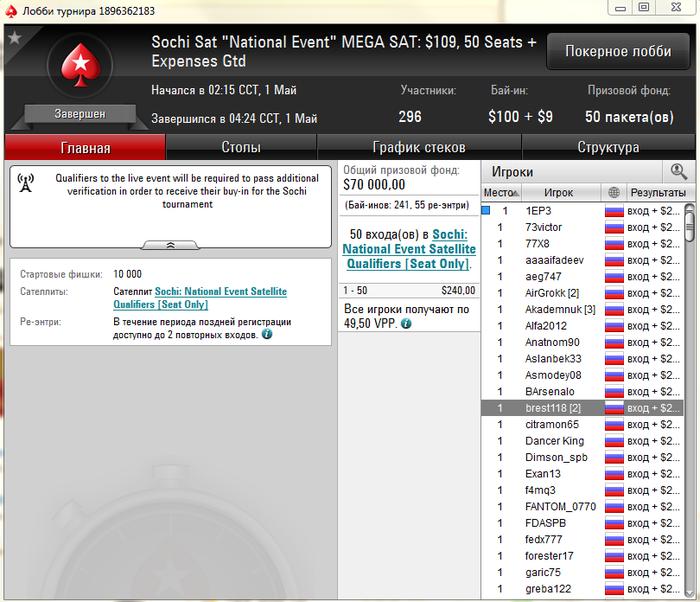Image resolution: width=700 pixels, height=602 pixels.
Task: Open the График стеков tab
Action: point(419,147)
